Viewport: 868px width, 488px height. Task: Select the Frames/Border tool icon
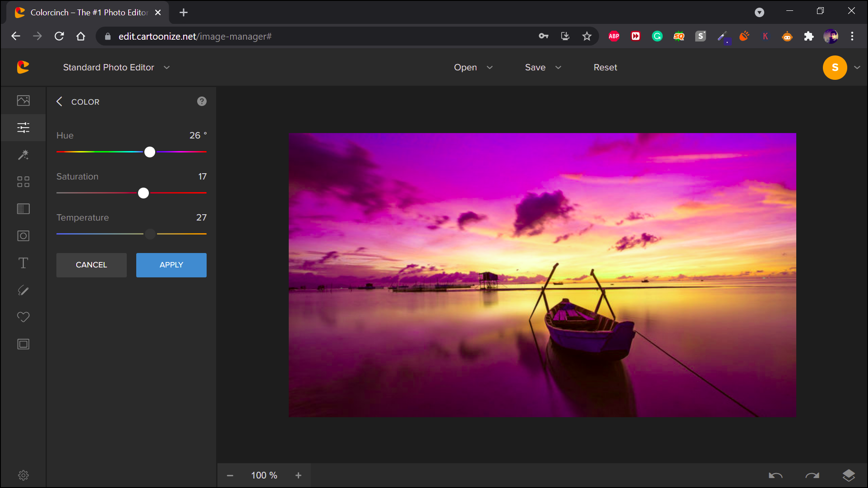click(24, 344)
